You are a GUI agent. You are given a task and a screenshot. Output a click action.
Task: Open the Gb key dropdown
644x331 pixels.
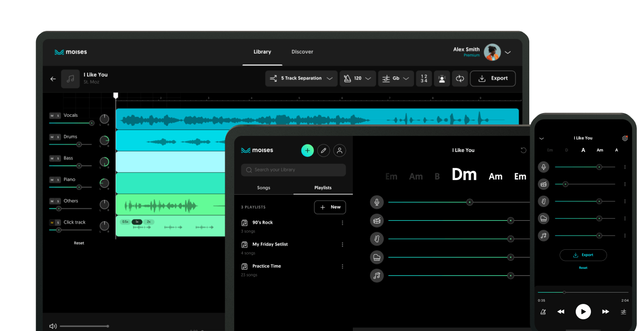pyautogui.click(x=396, y=78)
